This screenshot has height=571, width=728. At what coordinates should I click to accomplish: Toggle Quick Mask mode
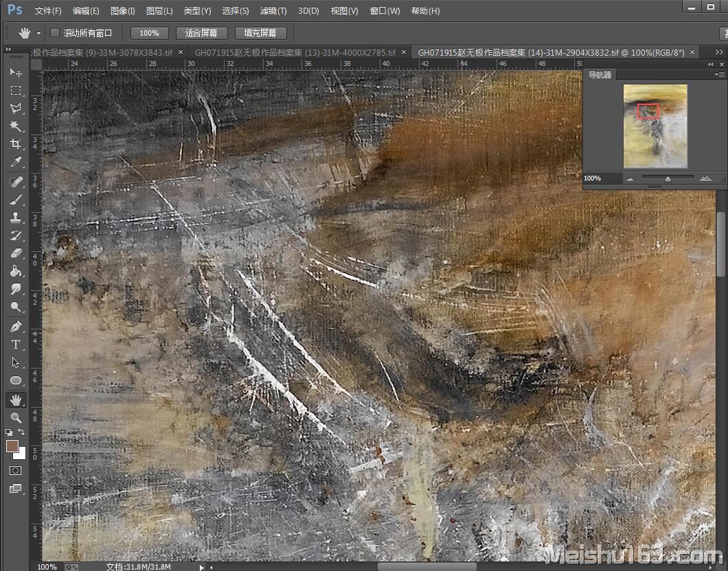click(x=16, y=470)
